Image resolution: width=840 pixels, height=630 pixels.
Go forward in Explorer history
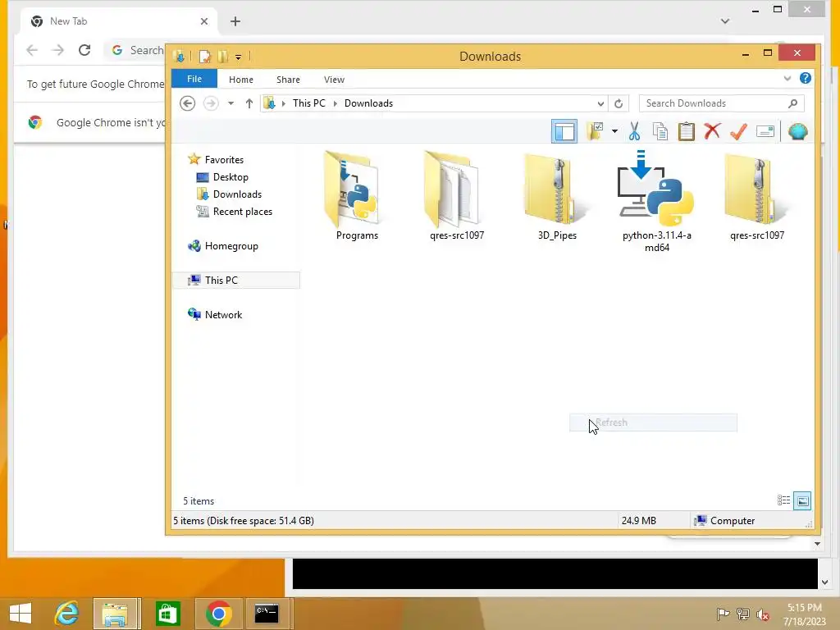(211, 103)
